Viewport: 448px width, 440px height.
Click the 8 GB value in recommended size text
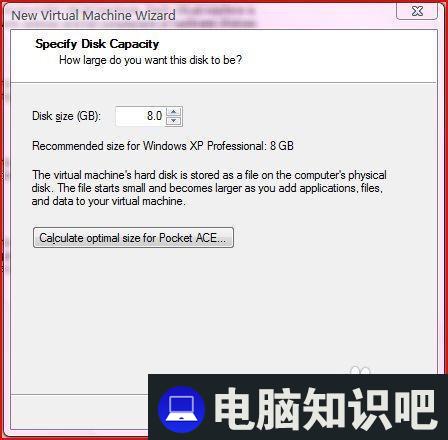(x=282, y=146)
